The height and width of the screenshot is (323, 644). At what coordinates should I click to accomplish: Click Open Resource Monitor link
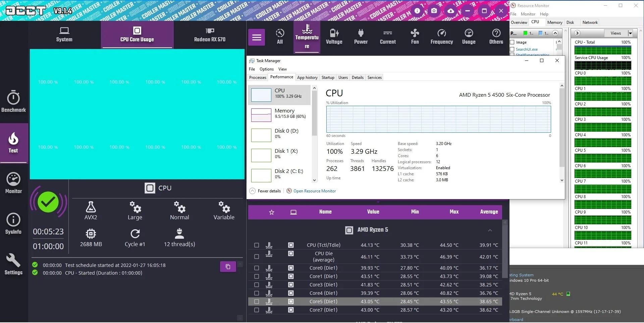315,191
